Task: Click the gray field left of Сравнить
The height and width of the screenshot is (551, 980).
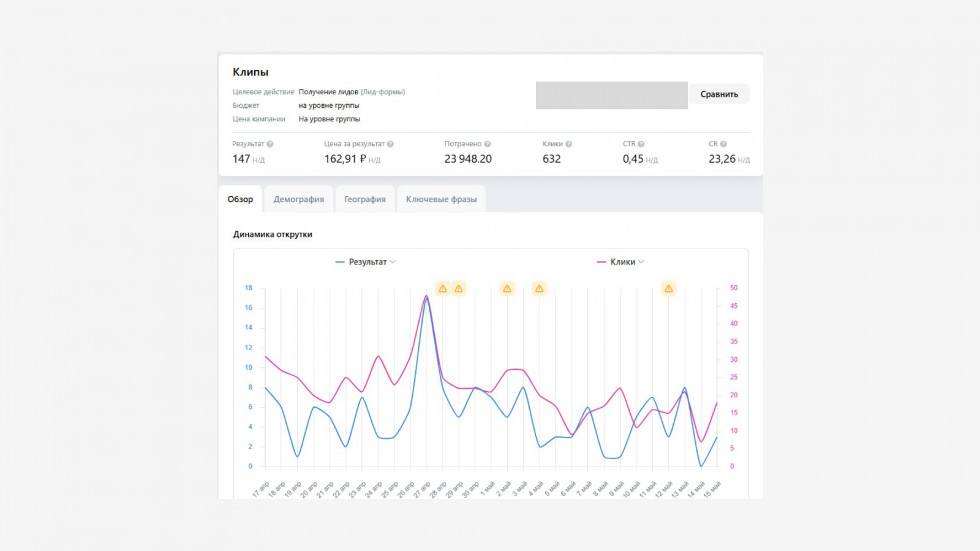Action: click(611, 96)
